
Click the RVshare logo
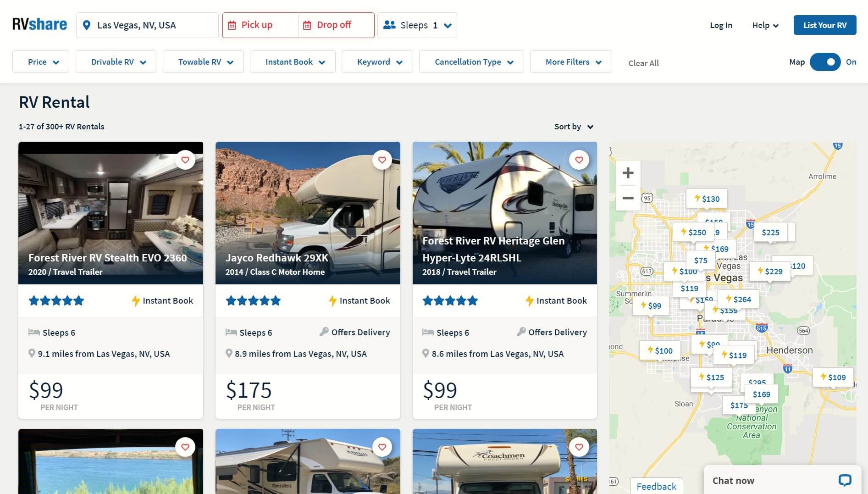pyautogui.click(x=39, y=25)
